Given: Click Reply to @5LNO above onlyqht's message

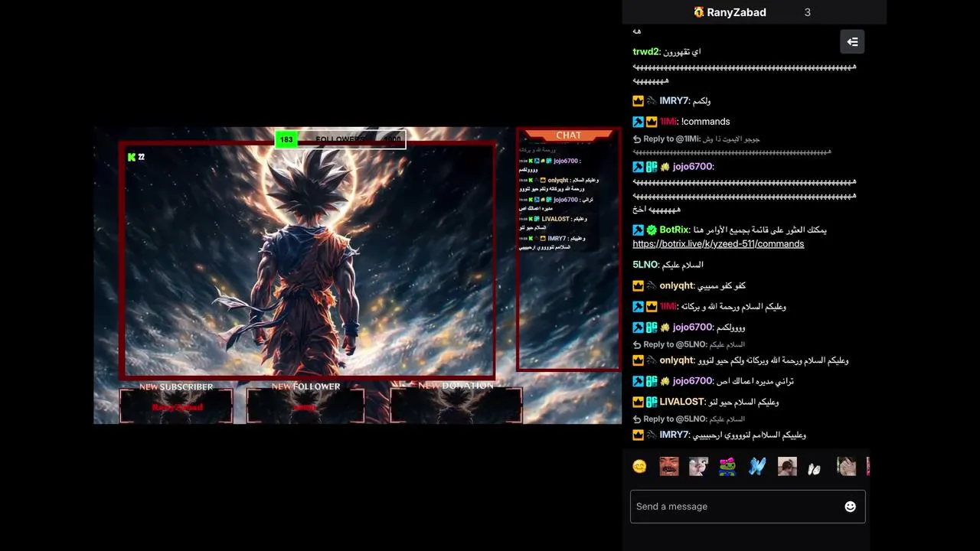Looking at the screenshot, I should 688,344.
